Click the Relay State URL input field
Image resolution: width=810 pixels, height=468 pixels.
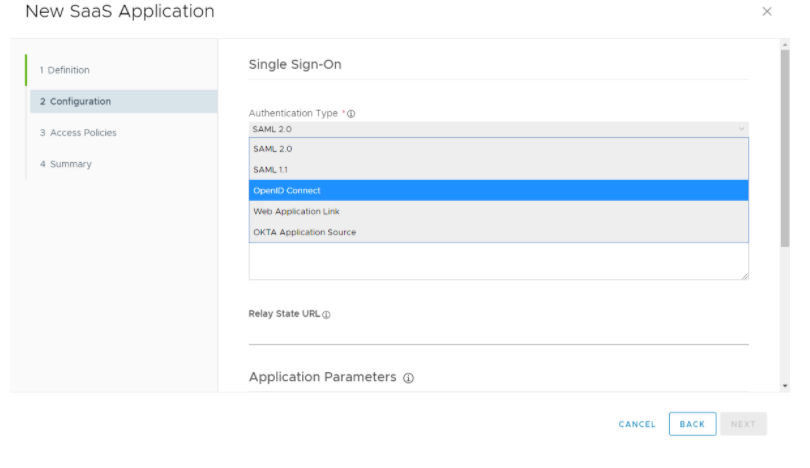pos(499,335)
